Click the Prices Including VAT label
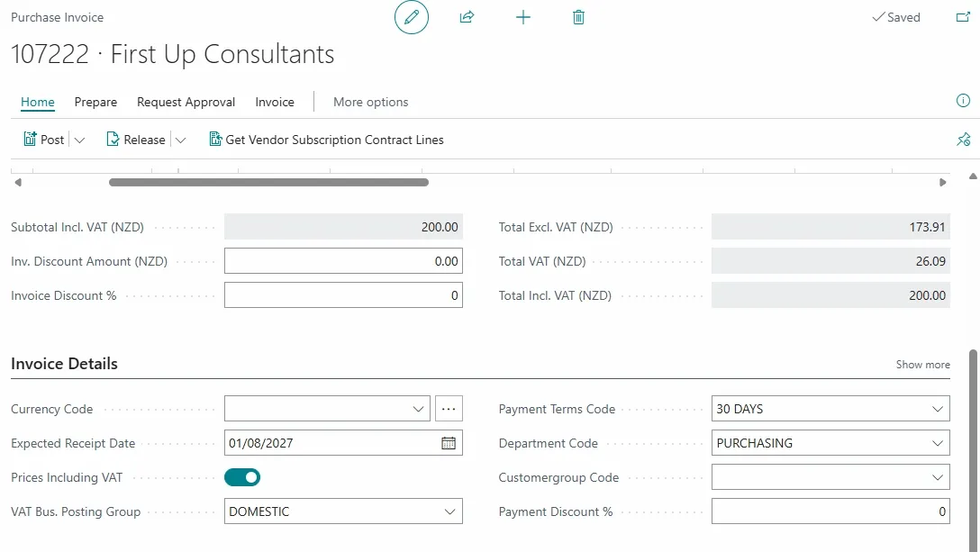 coord(67,477)
